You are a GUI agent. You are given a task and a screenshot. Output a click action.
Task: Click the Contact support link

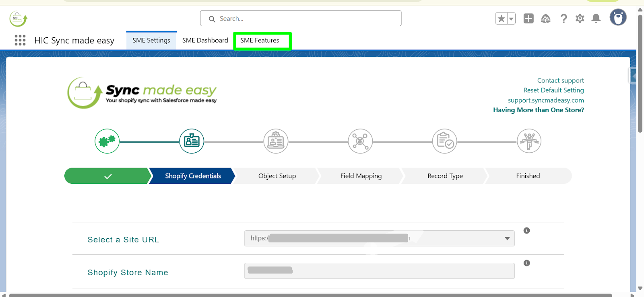[560, 80]
